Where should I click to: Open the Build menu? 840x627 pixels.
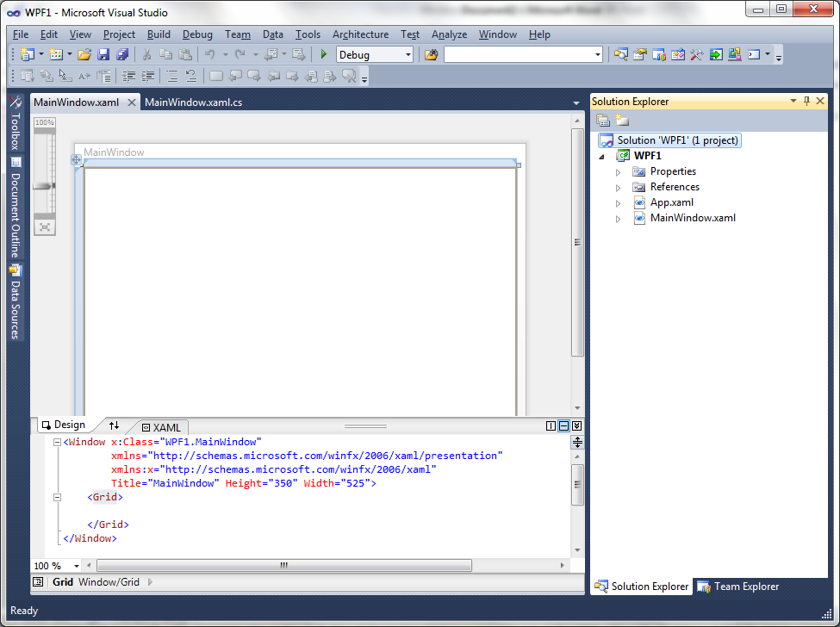click(x=159, y=34)
